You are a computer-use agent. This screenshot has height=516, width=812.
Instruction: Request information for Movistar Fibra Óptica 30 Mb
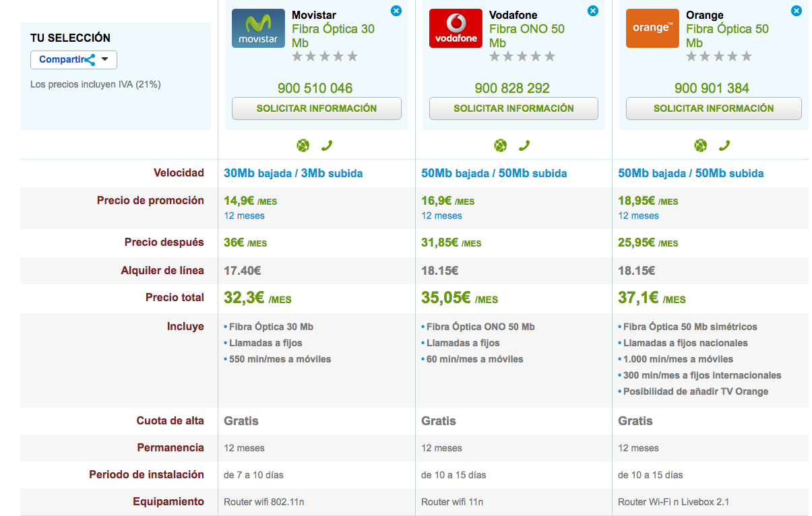coord(317,108)
